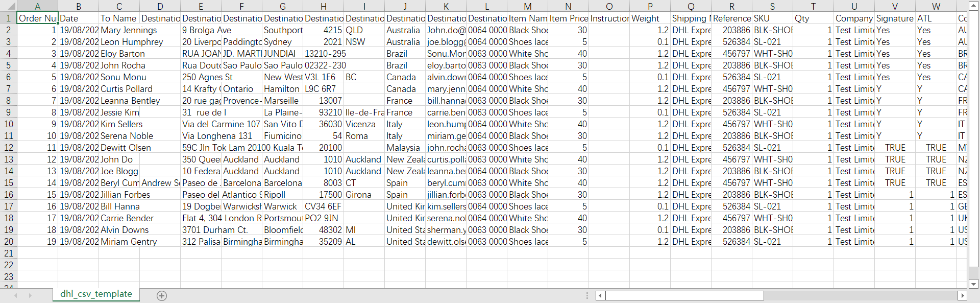Image resolution: width=980 pixels, height=303 pixels.
Task: Select row 12 header
Action: pyautogui.click(x=8, y=148)
